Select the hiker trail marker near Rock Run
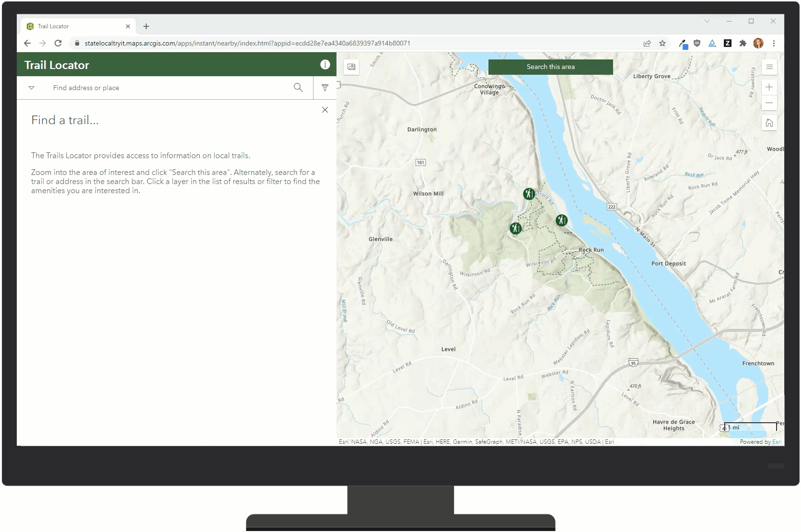The height and width of the screenshot is (532, 801). tap(561, 221)
